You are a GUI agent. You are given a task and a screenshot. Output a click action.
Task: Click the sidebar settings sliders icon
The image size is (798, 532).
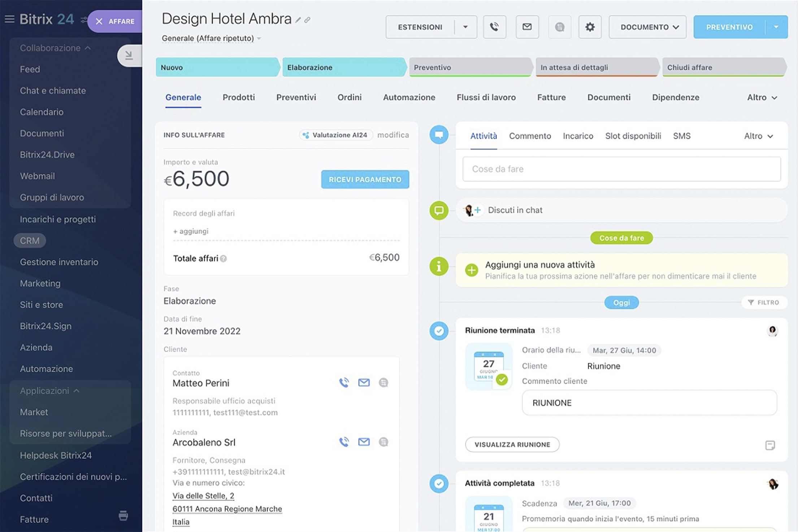pyautogui.click(x=84, y=20)
